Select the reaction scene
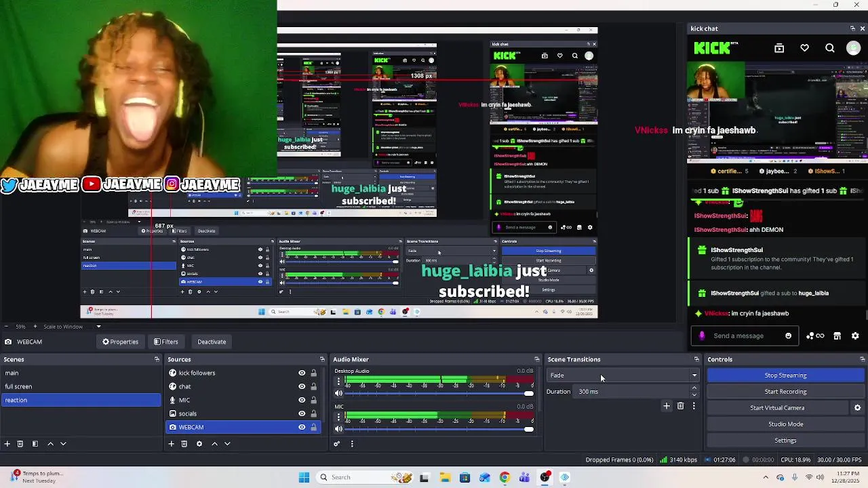 [81, 401]
